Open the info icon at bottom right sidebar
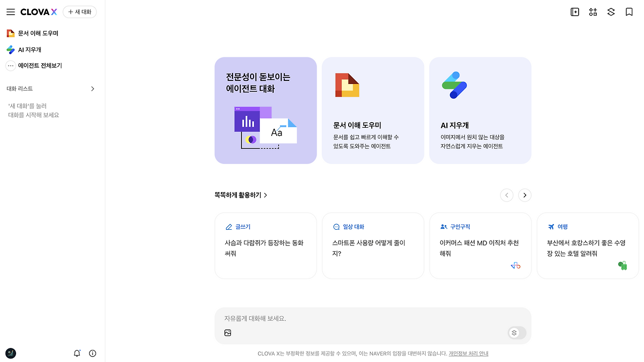 (93, 353)
